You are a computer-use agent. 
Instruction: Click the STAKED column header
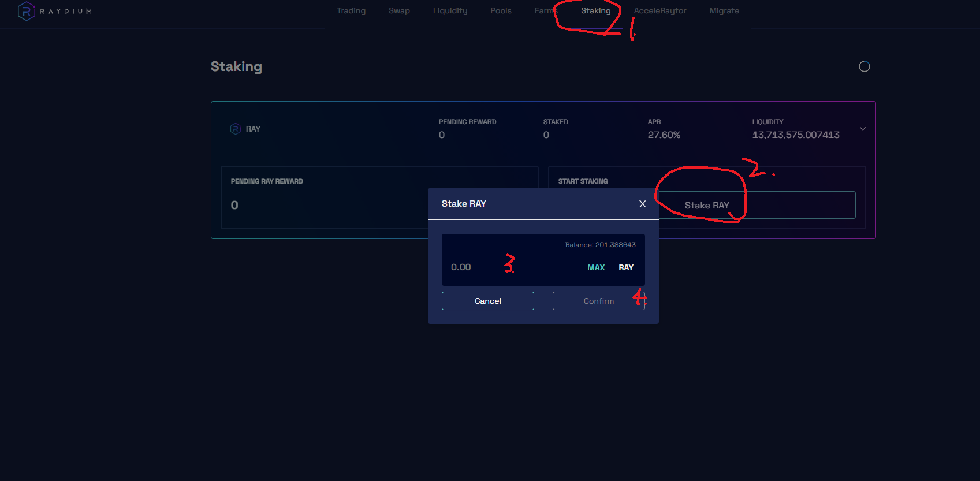(556, 122)
